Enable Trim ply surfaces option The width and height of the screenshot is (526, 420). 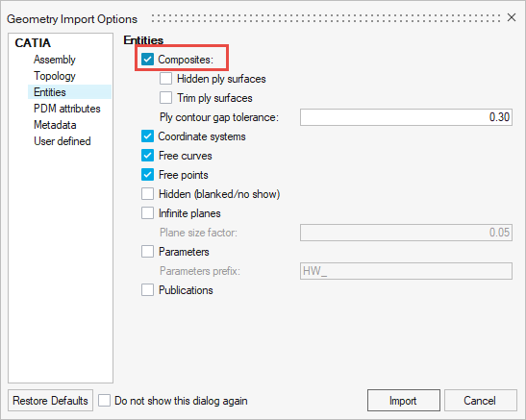[x=165, y=98]
